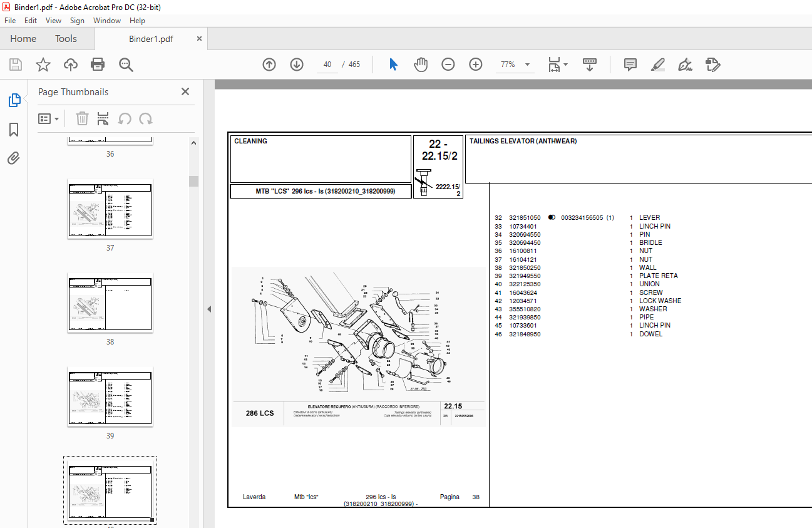Add a comment note icon
The height and width of the screenshot is (528, 812).
tap(630, 65)
